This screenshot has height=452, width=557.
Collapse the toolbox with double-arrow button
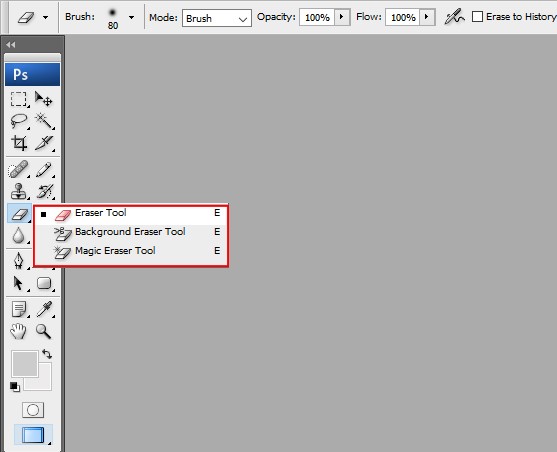point(11,44)
